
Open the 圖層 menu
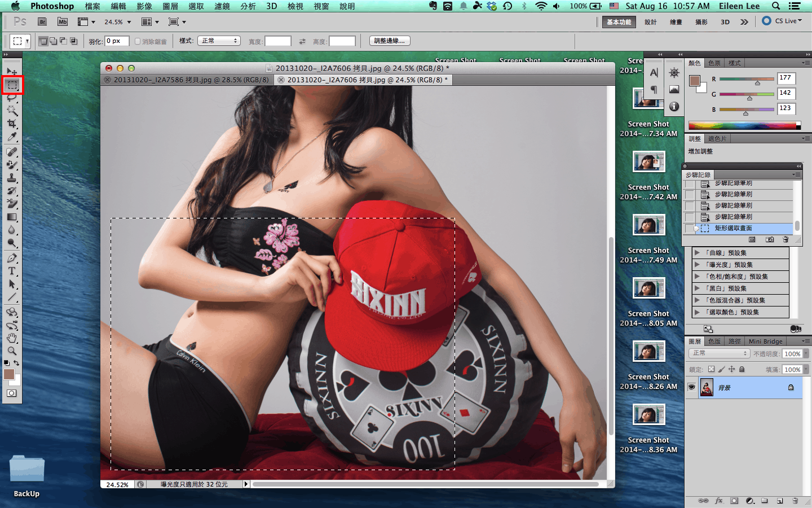[170, 6]
